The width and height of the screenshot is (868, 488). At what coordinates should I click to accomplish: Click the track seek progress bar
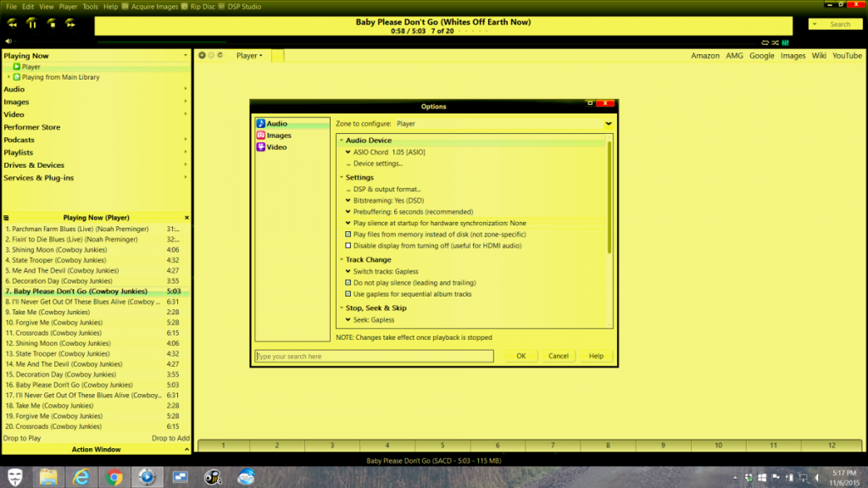click(x=426, y=42)
